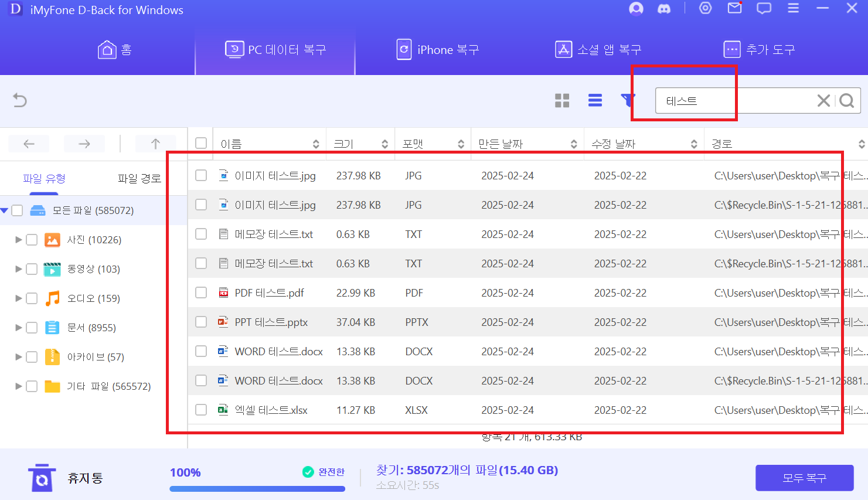This screenshot has height=500, width=868.
Task: Open the filter funnel icon
Action: tap(627, 100)
